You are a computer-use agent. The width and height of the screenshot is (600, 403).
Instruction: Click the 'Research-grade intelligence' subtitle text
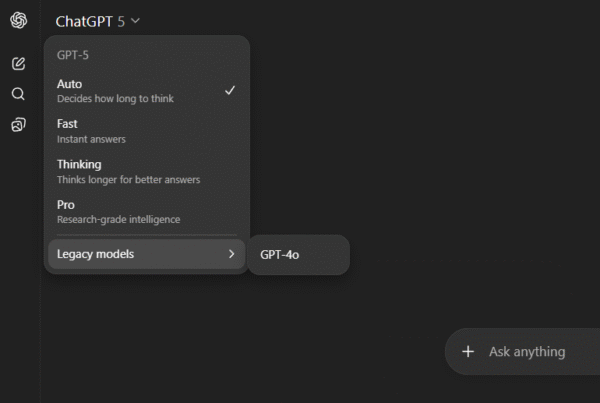tap(118, 219)
